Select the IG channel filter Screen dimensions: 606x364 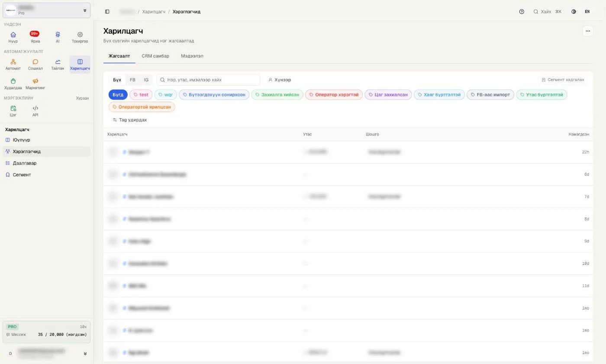tap(146, 80)
